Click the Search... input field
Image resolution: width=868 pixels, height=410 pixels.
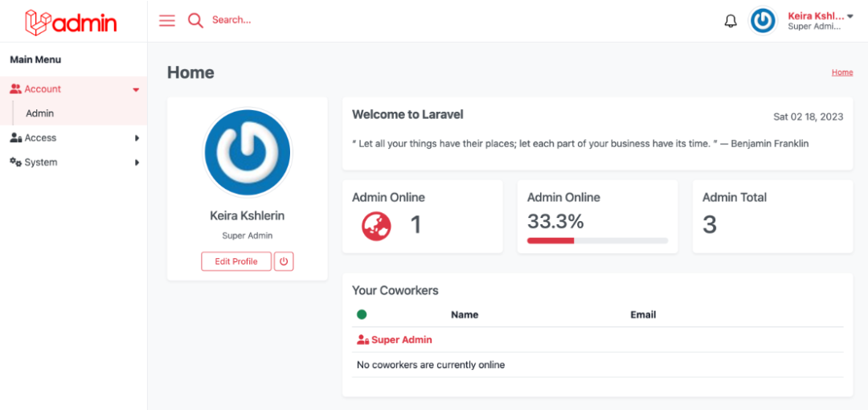[x=231, y=20]
